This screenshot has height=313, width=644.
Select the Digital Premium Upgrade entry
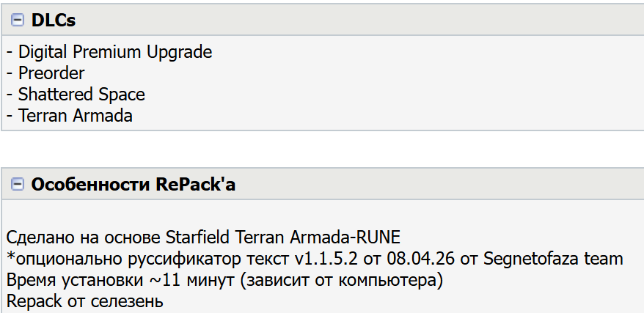click(x=115, y=52)
